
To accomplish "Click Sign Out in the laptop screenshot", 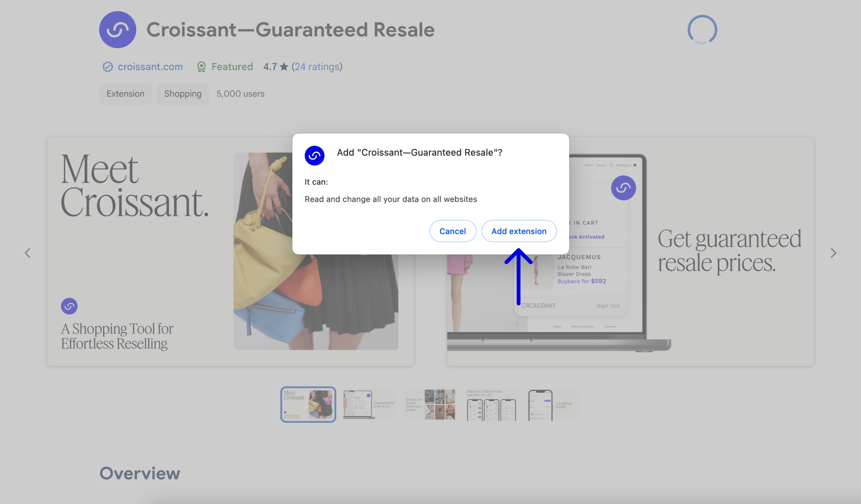I will [x=608, y=306].
